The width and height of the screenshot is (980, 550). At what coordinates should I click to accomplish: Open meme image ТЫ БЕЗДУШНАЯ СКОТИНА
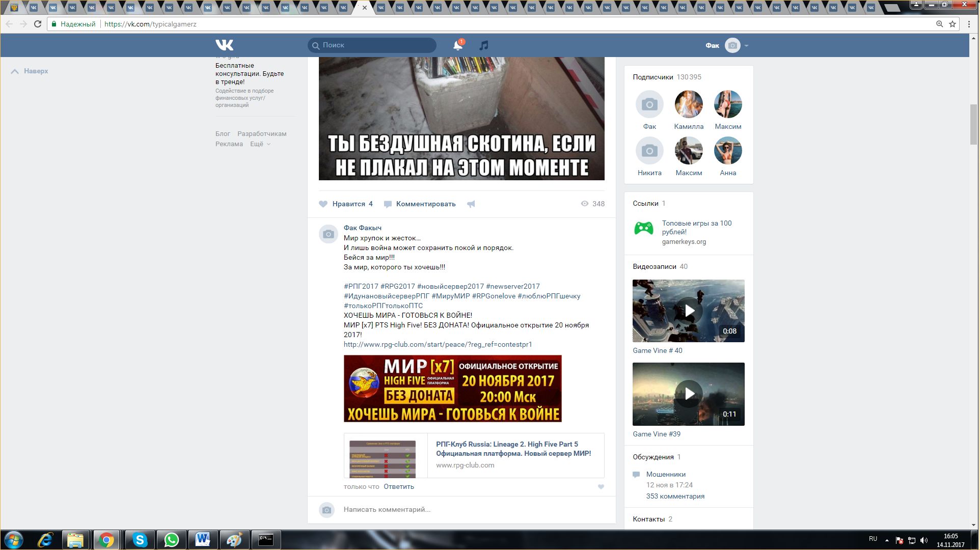[461, 119]
